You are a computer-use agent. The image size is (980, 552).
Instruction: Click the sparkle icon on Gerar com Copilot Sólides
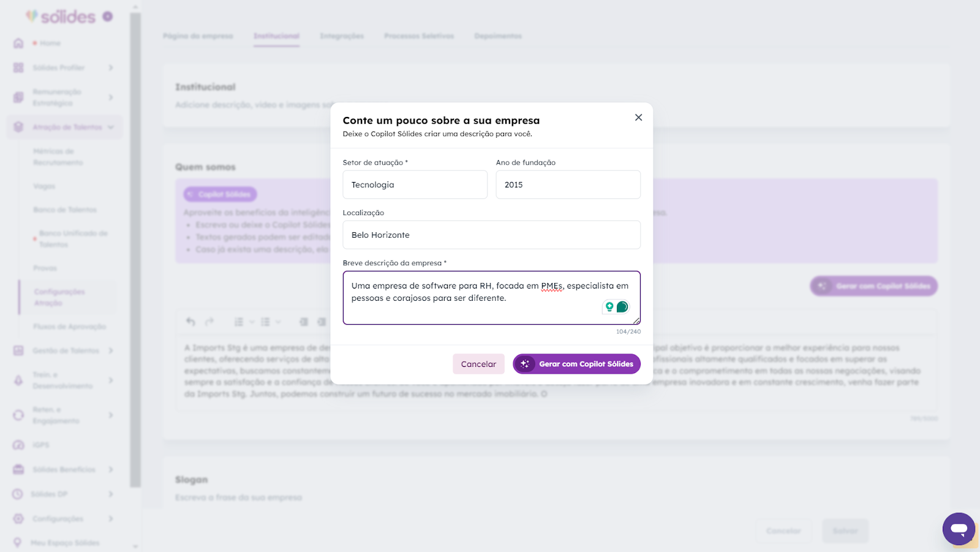click(525, 364)
